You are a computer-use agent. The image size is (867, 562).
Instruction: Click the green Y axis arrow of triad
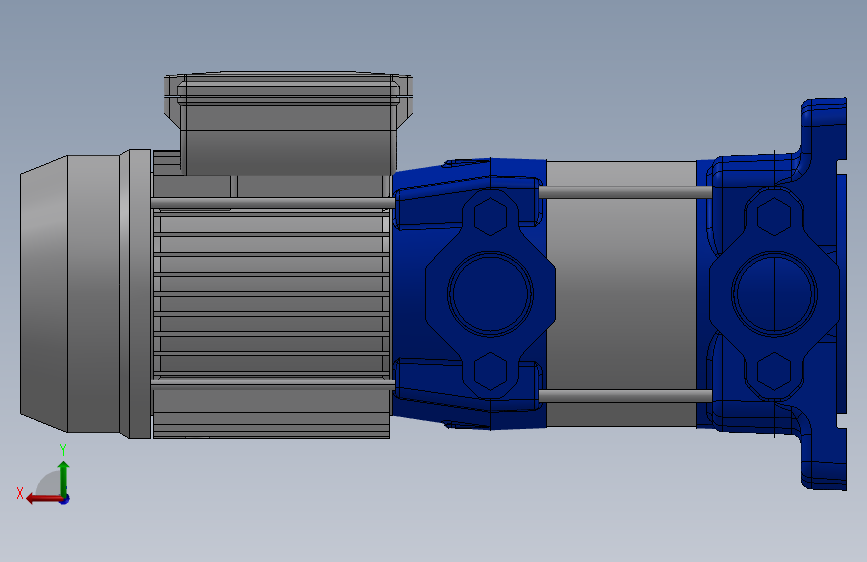point(64,478)
